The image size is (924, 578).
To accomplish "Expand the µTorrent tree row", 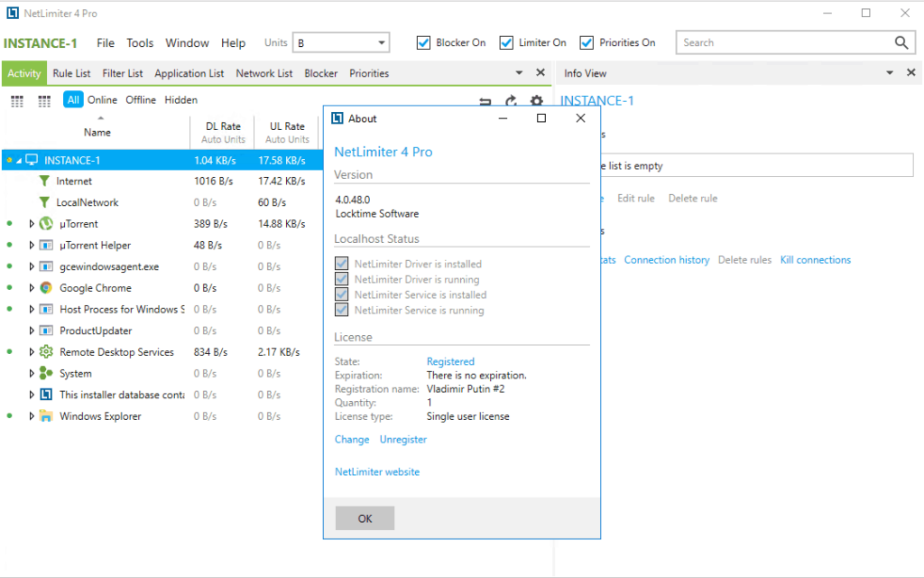I will click(32, 224).
